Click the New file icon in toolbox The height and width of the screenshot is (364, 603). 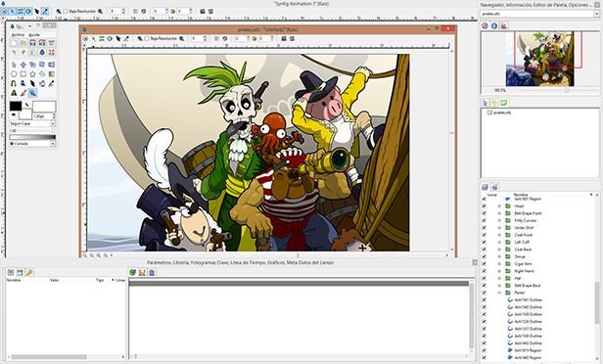point(14,43)
